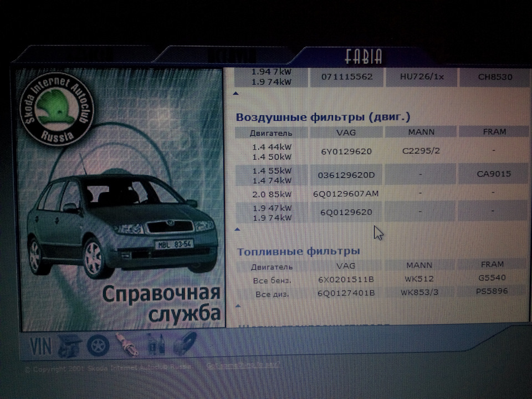Select VAG number 6Q0129607AM

pyautogui.click(x=346, y=194)
